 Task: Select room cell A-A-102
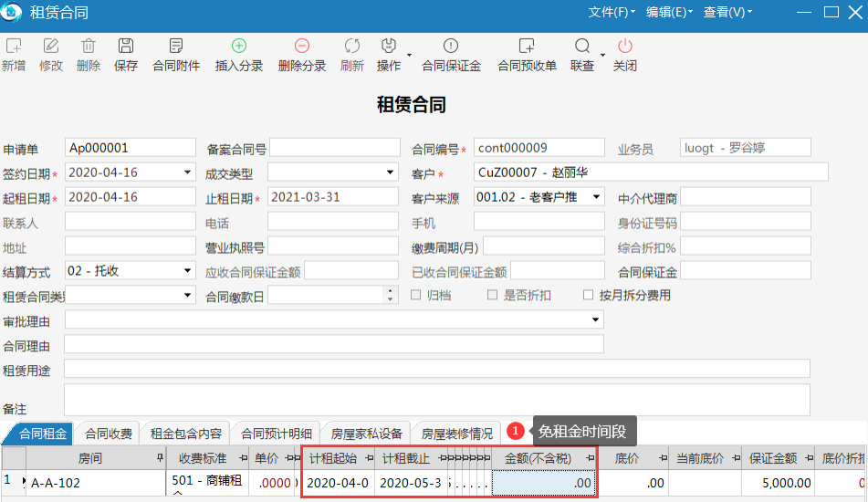pyautogui.click(x=96, y=483)
